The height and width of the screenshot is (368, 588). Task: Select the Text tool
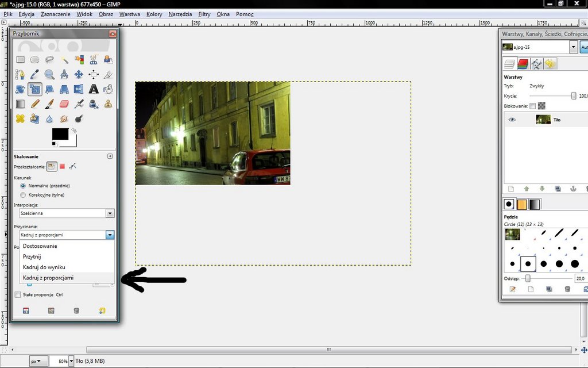94,89
